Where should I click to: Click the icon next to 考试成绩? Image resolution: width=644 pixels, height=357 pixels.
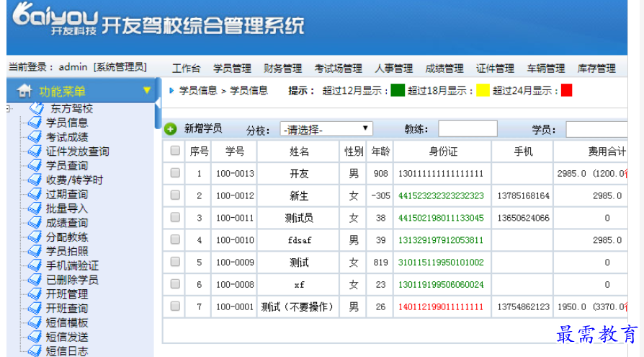[x=35, y=137]
